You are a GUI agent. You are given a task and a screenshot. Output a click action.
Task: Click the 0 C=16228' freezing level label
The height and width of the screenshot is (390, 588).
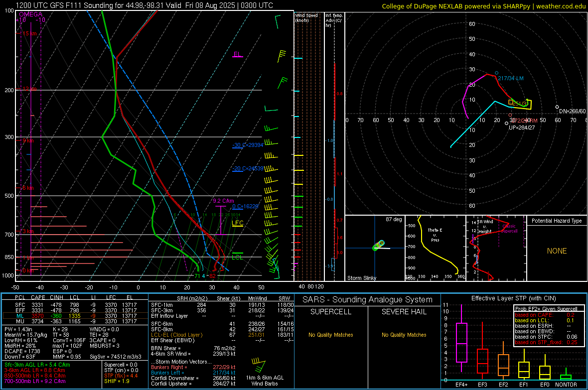[245, 206]
